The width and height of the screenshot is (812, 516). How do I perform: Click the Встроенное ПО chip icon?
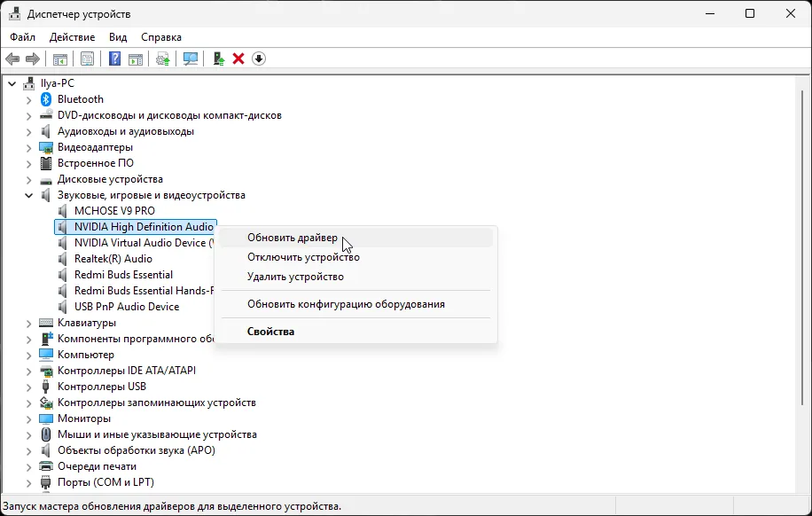(x=46, y=163)
